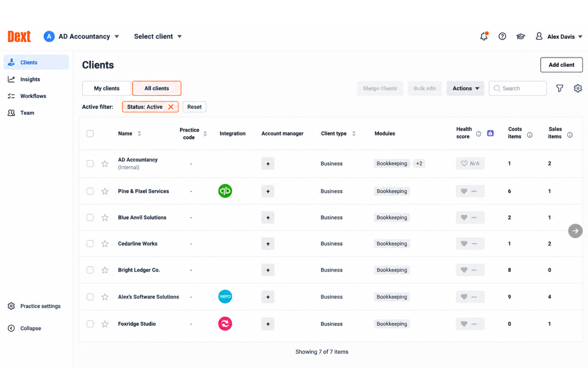Star Bright Ledger Co.

click(x=105, y=270)
